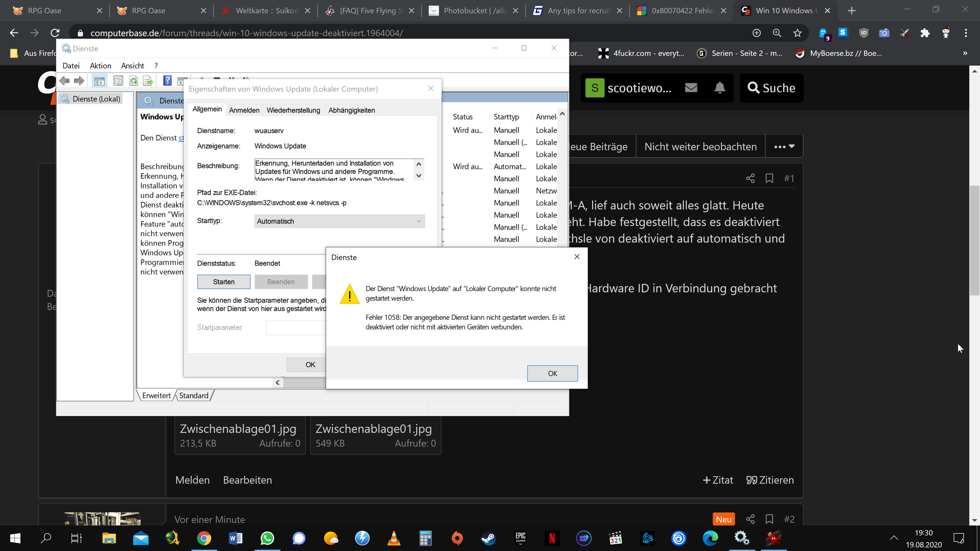The height and width of the screenshot is (551, 980).
Task: Open Steam from the taskbar
Action: click(488, 538)
